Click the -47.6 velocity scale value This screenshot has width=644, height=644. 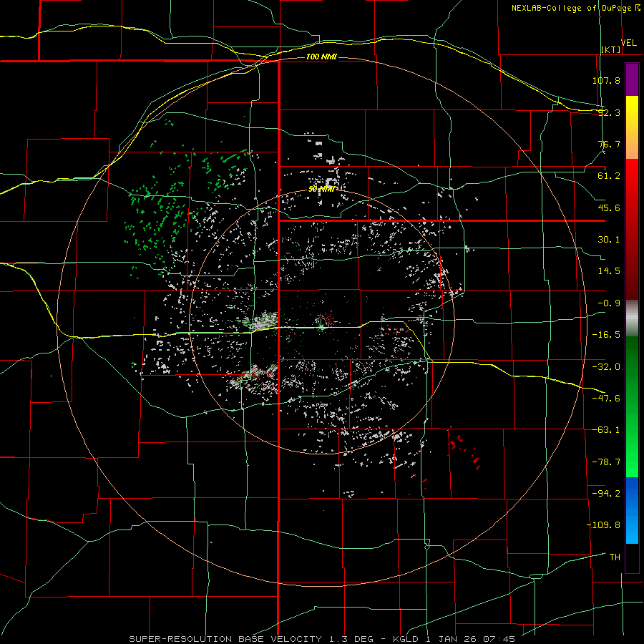coord(606,399)
